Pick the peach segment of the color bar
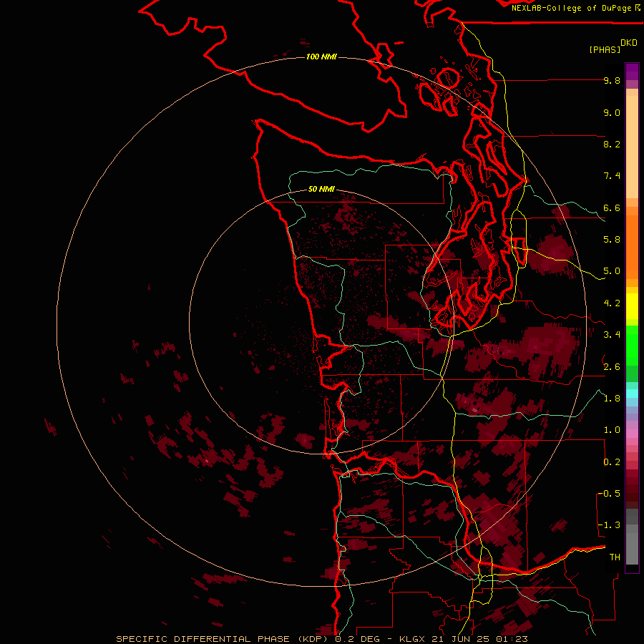Screen dimensions: 644x644 [632, 146]
